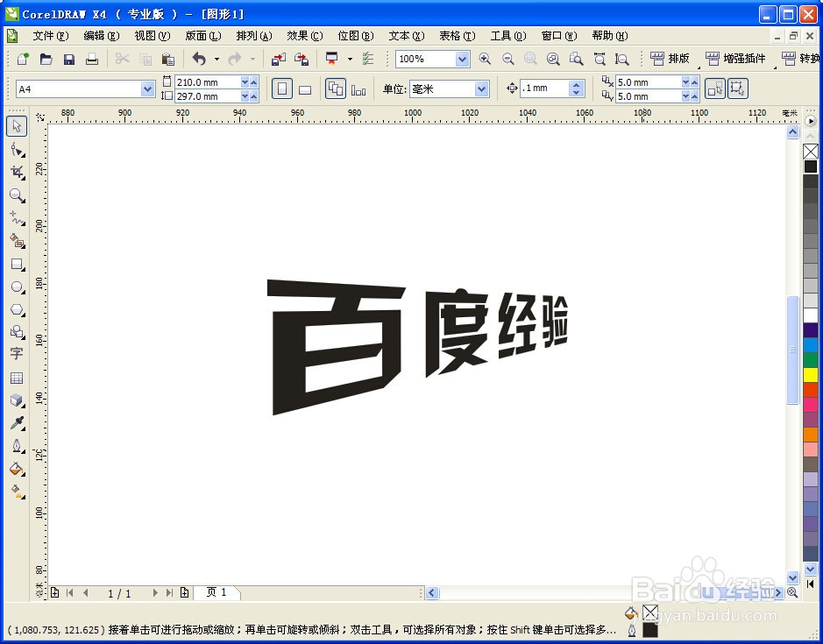Expand the color palette flyout arrow
The height and width of the screenshot is (644, 823).
tap(811, 121)
